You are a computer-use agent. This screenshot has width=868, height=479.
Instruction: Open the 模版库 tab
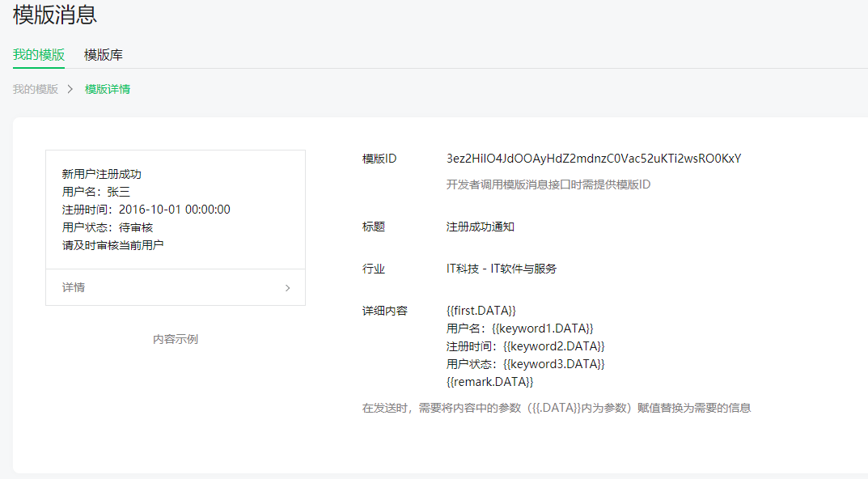coord(104,55)
